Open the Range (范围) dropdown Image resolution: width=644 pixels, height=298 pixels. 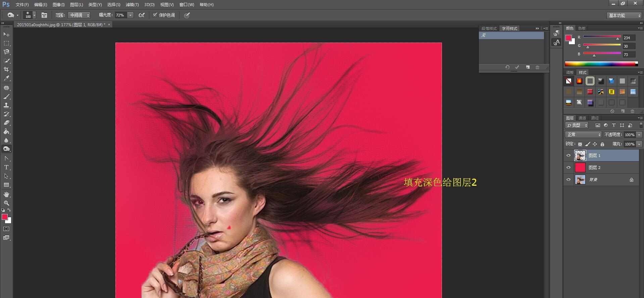pyautogui.click(x=79, y=15)
